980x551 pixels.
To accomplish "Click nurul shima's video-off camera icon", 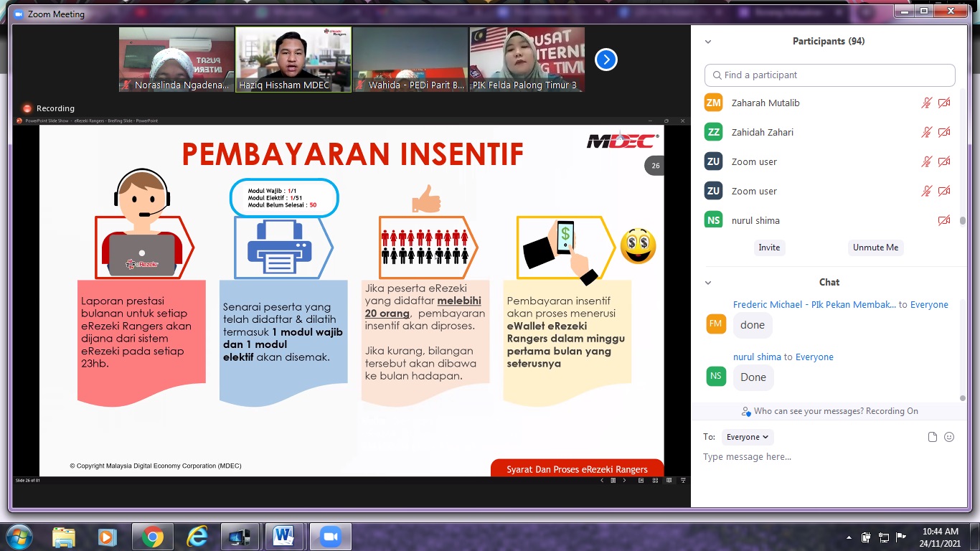I will 944,220.
